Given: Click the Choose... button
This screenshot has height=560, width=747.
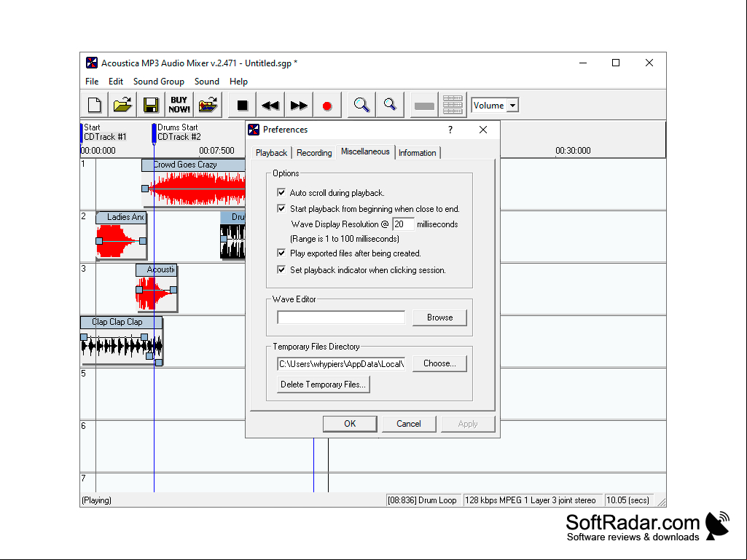Looking at the screenshot, I should coord(439,364).
